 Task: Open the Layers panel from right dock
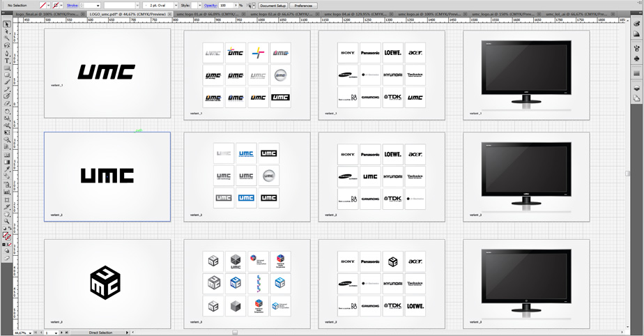point(636,88)
